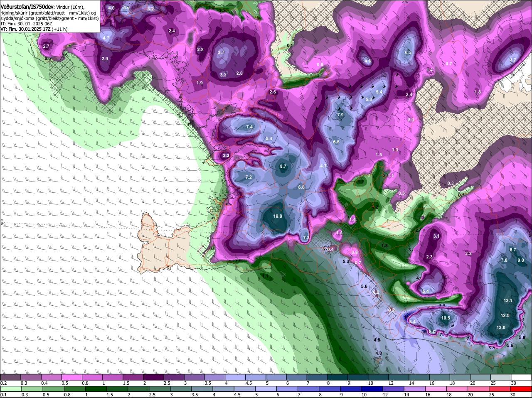Click the 2.6 value label on the map
The height and width of the screenshot is (398, 532).
coord(273,92)
